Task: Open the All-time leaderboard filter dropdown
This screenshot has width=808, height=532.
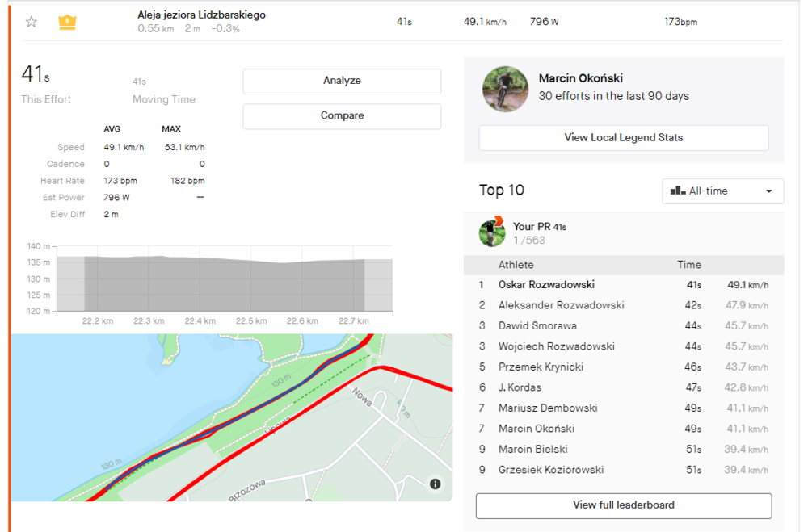Action: point(722,191)
